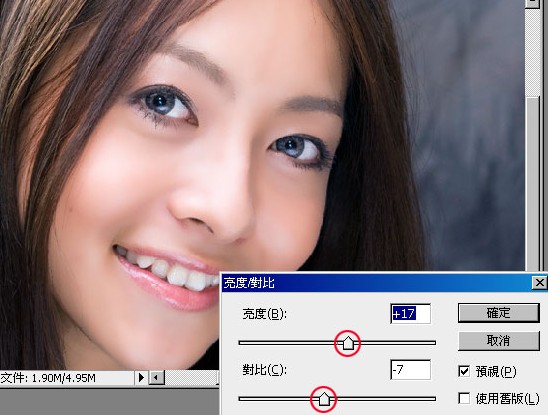
Task: Click the vertical scrollbar up arrow
Action: pos(533,3)
